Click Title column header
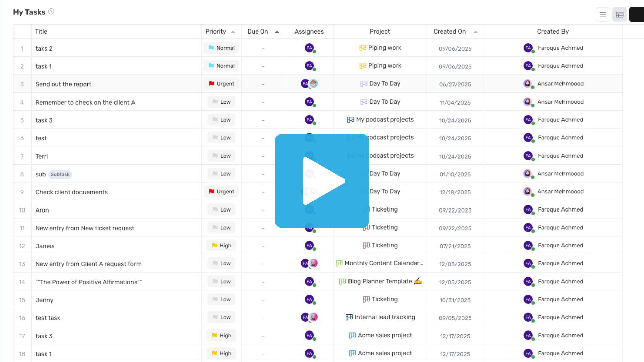Image resolution: width=644 pixels, height=362 pixels. pyautogui.click(x=41, y=32)
